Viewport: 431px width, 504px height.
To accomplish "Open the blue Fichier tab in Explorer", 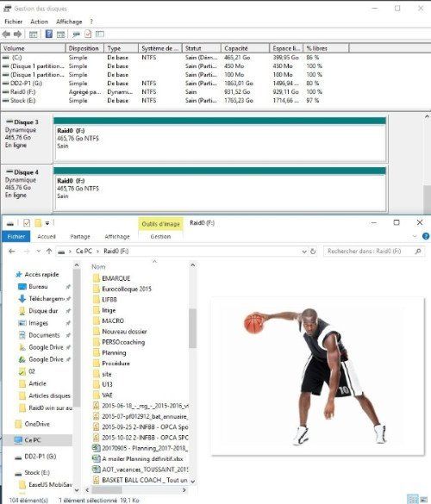I will (16, 237).
